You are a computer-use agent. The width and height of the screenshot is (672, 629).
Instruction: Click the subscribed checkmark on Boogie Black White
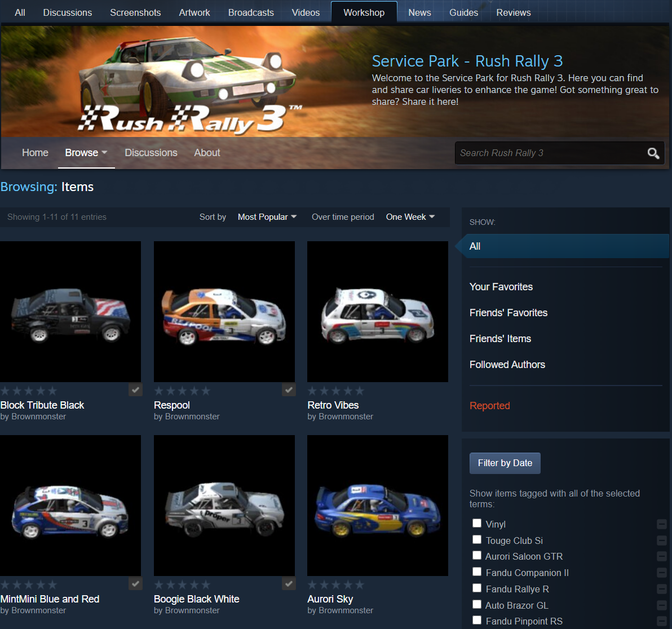[x=289, y=583]
